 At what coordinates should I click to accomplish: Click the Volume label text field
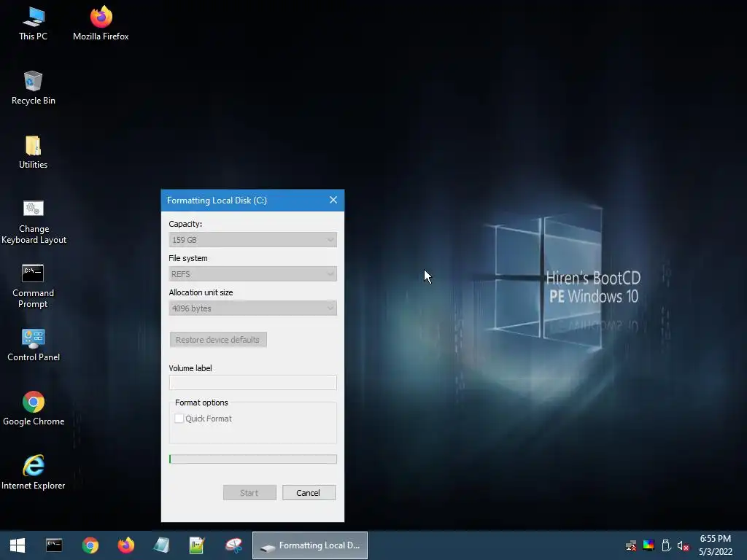[252, 382]
